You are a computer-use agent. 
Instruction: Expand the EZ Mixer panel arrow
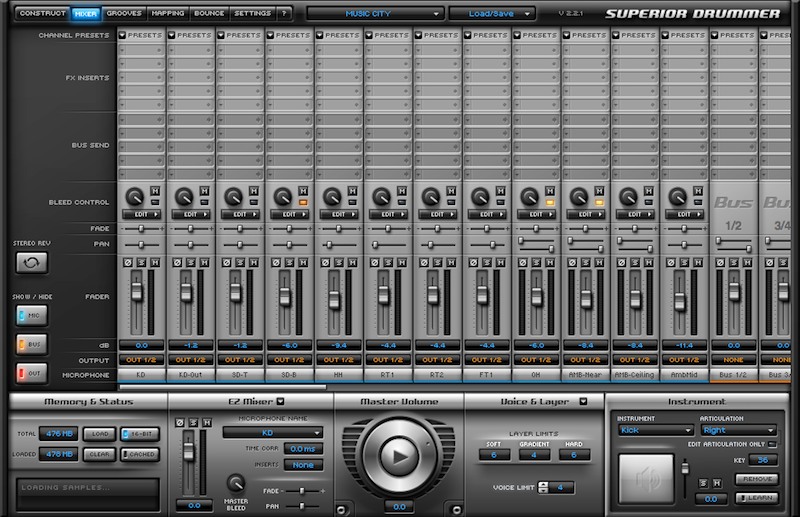point(281,402)
